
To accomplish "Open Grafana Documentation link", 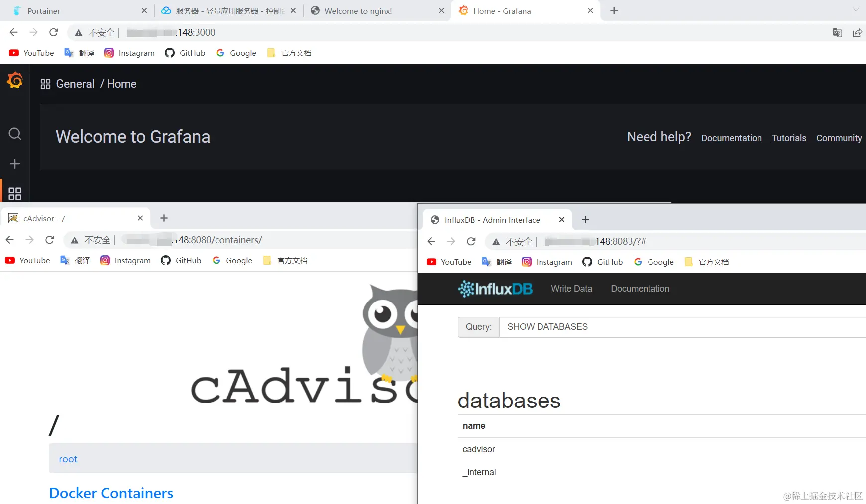I will coord(732,138).
